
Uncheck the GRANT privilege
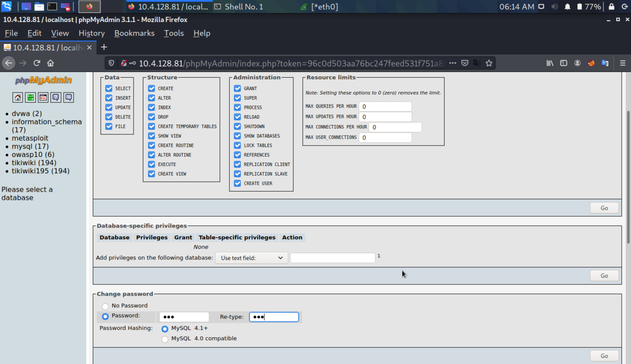(x=238, y=88)
